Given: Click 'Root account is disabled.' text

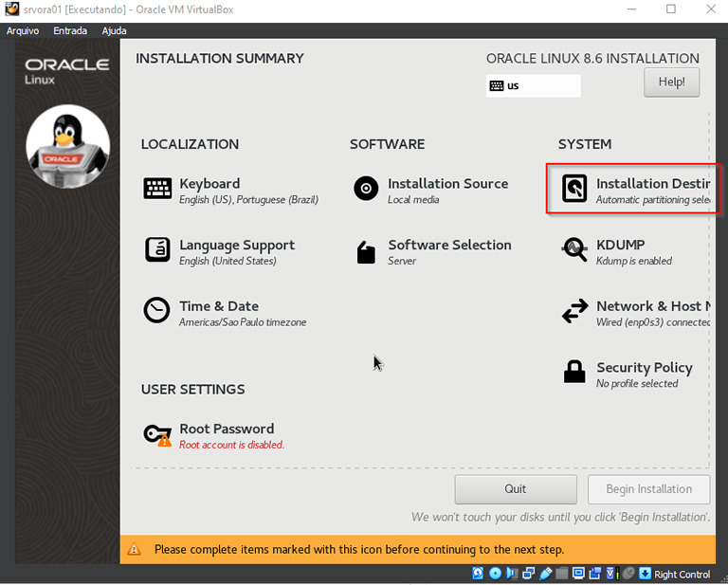Looking at the screenshot, I should pos(231,445).
